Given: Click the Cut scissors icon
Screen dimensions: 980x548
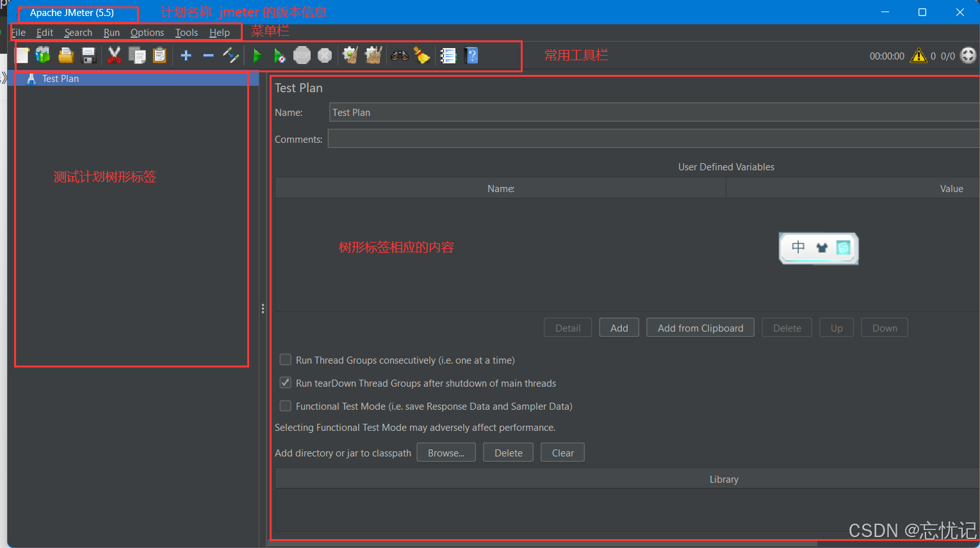Looking at the screenshot, I should [115, 56].
